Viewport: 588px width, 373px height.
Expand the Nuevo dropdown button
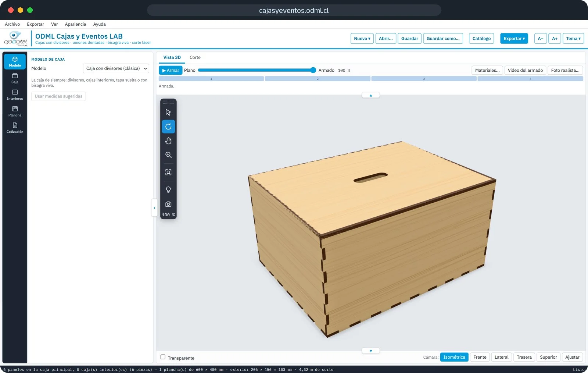(362, 39)
